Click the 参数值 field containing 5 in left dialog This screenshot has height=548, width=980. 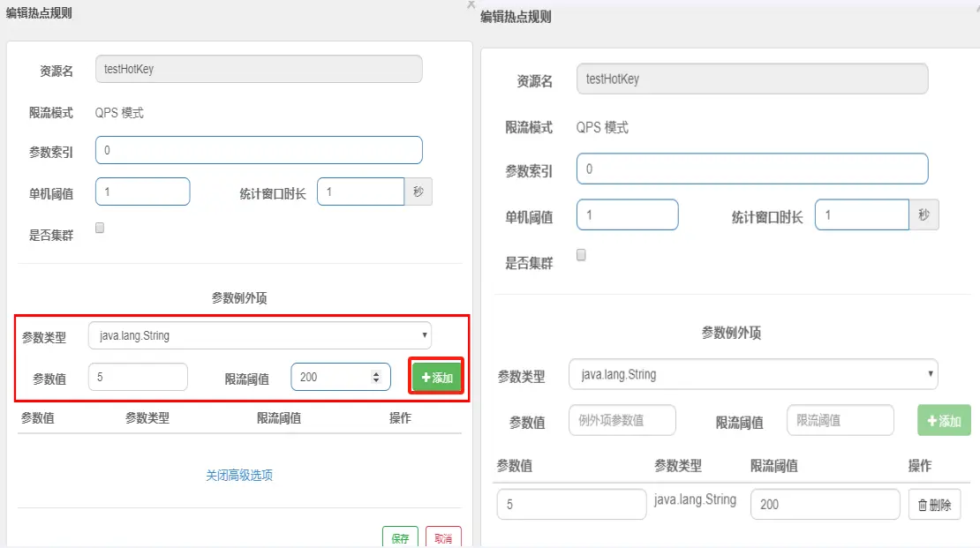138,377
